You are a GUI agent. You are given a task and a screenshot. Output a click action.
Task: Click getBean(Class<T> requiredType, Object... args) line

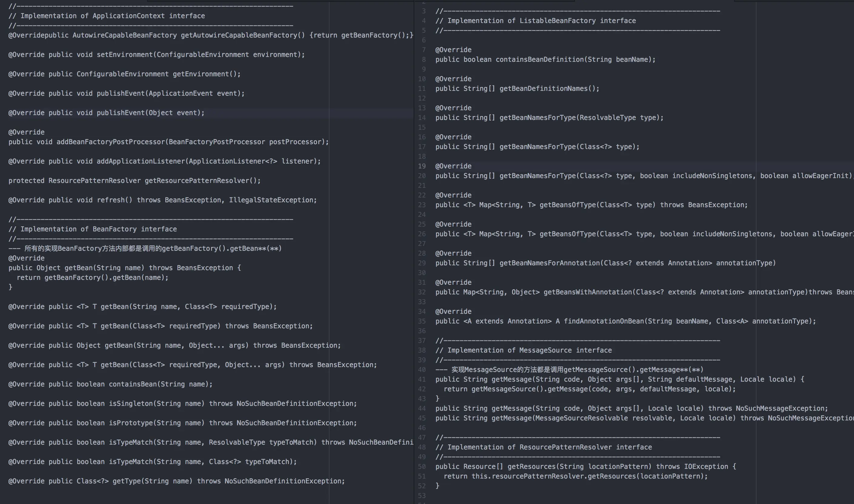[x=193, y=364]
